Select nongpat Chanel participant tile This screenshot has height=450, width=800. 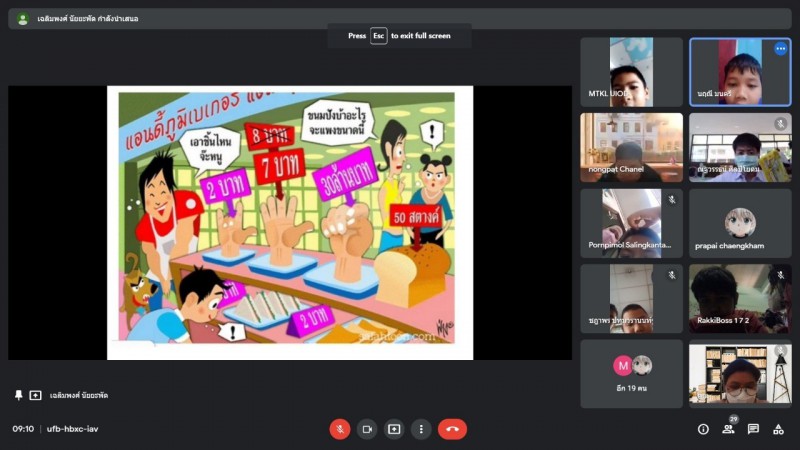pyautogui.click(x=631, y=147)
